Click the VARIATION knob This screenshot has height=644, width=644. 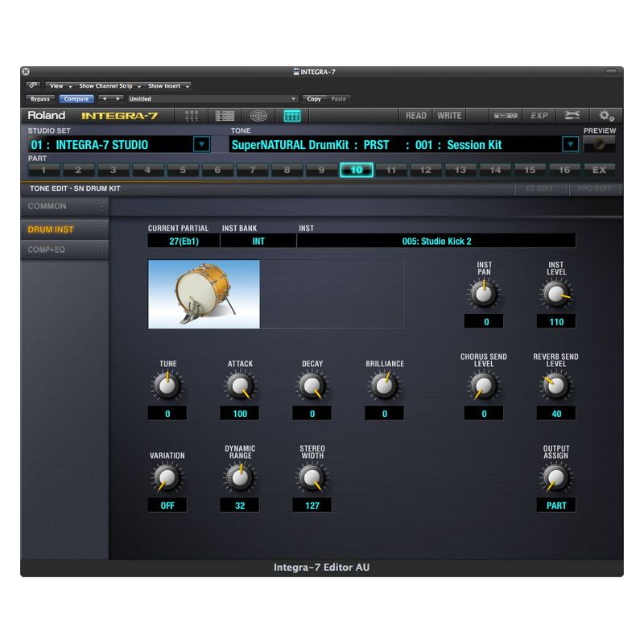167,477
